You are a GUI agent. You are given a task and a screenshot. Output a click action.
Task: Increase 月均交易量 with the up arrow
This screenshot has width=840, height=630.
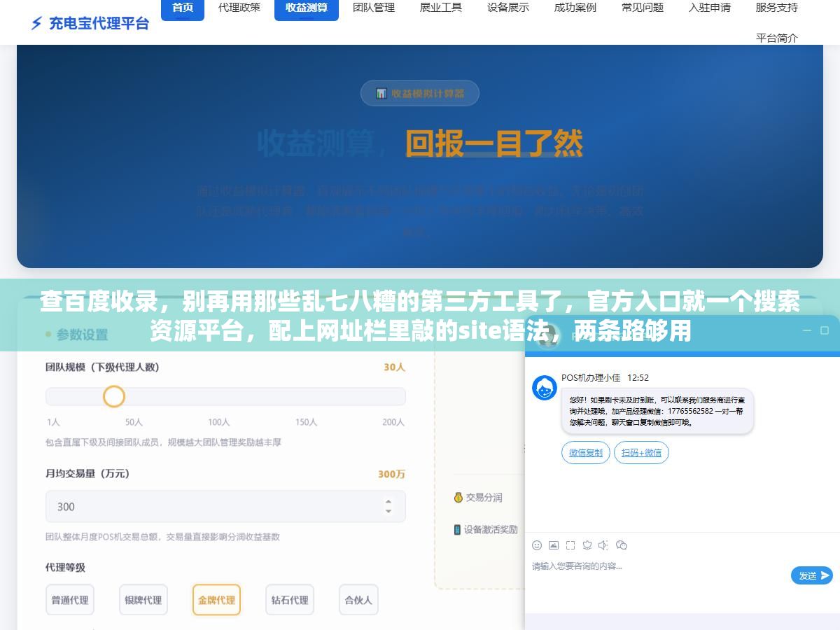[x=388, y=501]
